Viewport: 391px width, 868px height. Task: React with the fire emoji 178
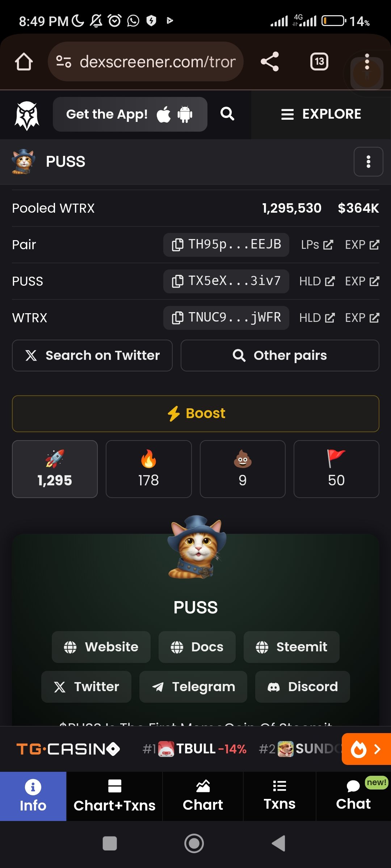(x=148, y=469)
